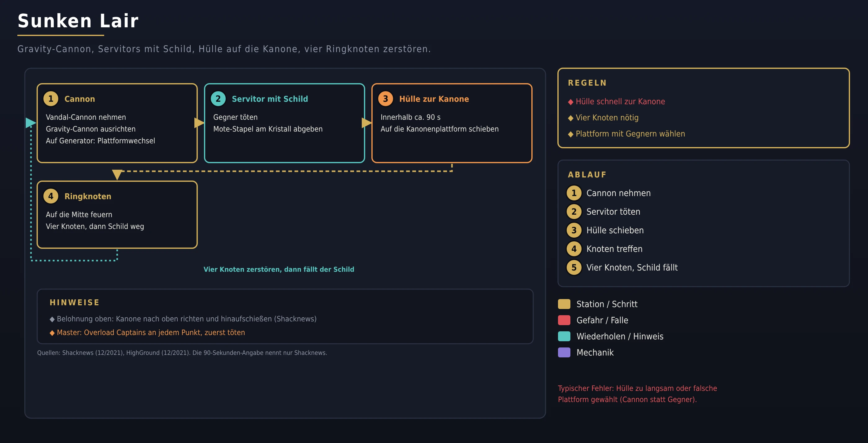
Task: Click Plattform mit Gegnern wählen rule
Action: [627, 134]
